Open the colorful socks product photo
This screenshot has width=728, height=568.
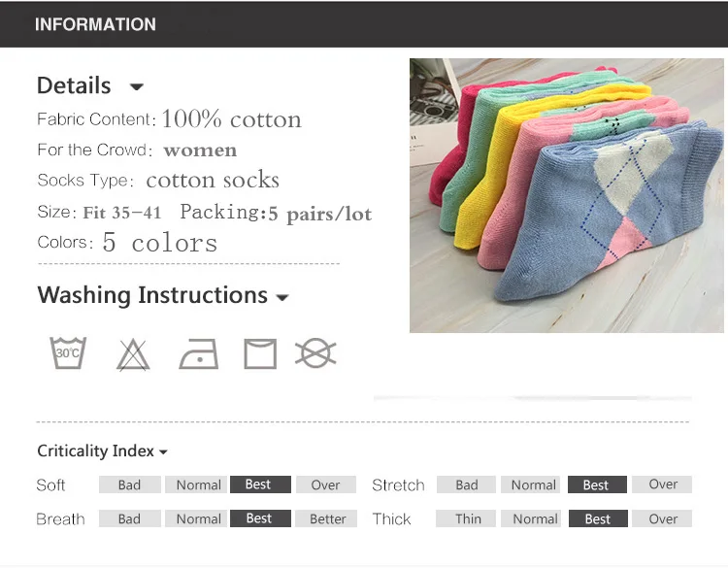pos(567,195)
